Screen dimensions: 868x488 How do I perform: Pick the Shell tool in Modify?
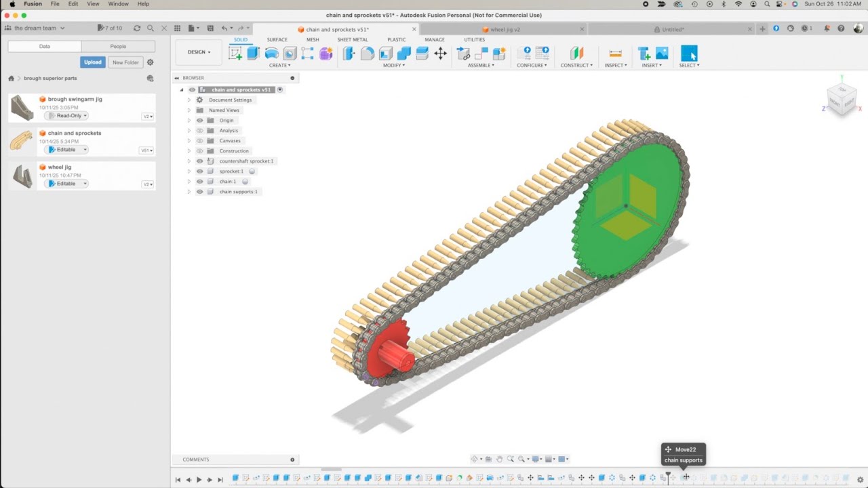385,54
